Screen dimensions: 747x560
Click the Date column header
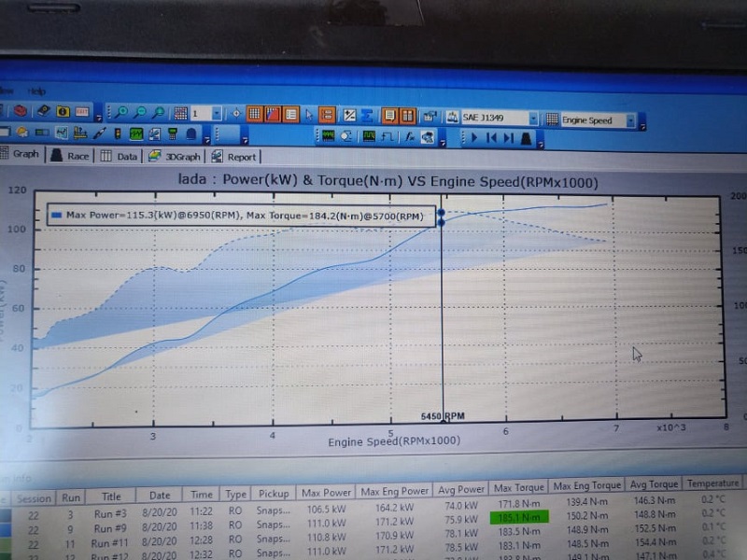160,496
